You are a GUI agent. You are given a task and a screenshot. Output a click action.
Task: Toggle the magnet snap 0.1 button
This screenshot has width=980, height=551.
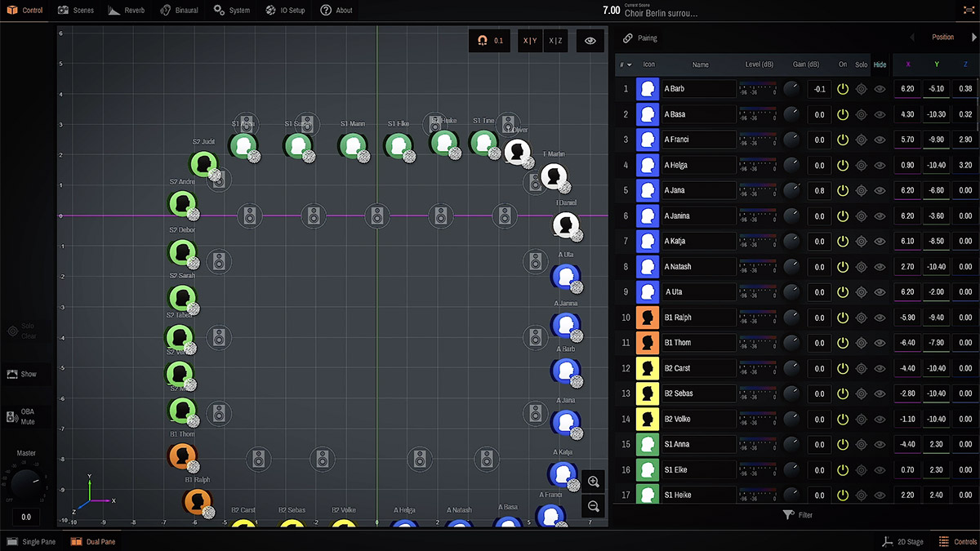(490, 40)
